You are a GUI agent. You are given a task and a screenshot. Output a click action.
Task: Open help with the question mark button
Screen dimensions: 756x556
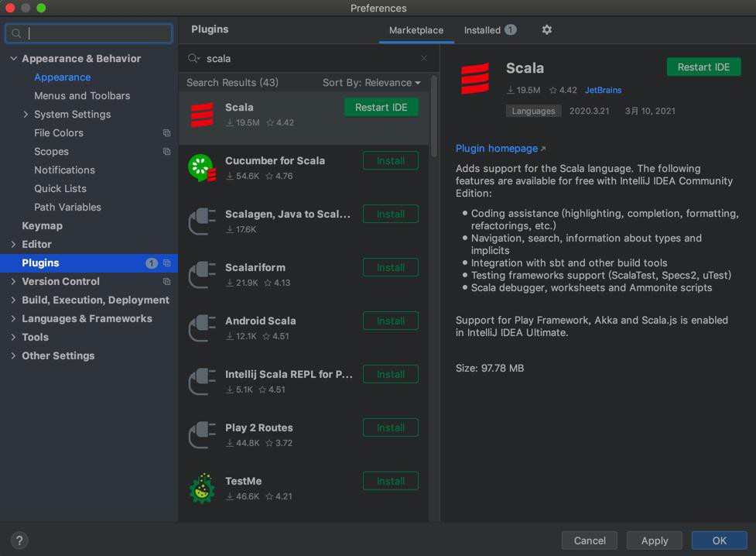pos(19,541)
